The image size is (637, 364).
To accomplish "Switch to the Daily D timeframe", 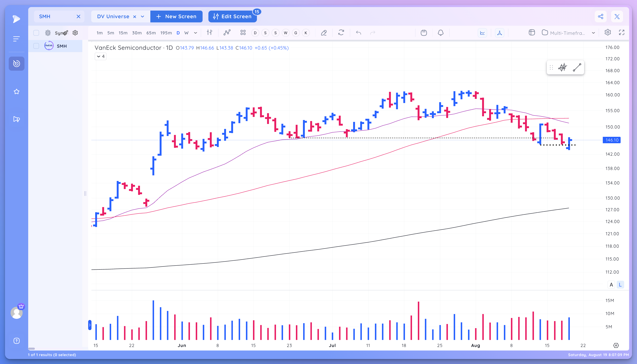I will click(x=178, y=33).
